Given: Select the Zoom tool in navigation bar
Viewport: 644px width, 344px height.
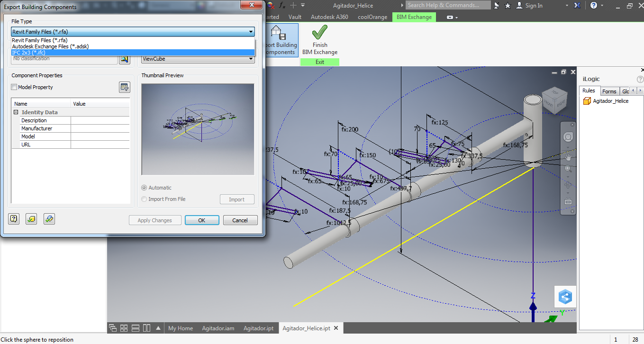Looking at the screenshot, I should (568, 168).
